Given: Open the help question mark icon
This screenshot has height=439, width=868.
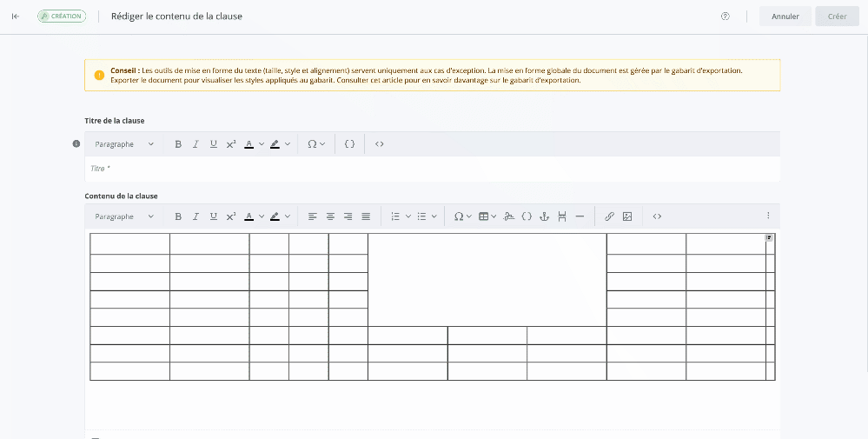Looking at the screenshot, I should pos(726,17).
